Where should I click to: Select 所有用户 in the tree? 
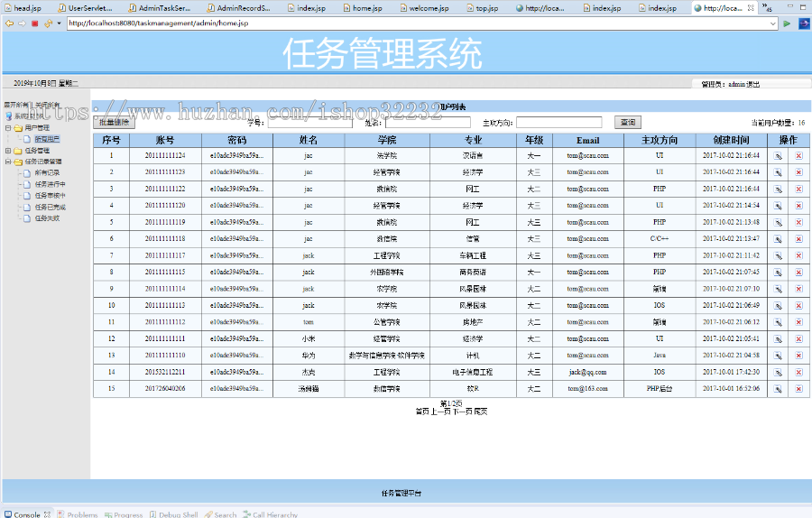(47, 139)
